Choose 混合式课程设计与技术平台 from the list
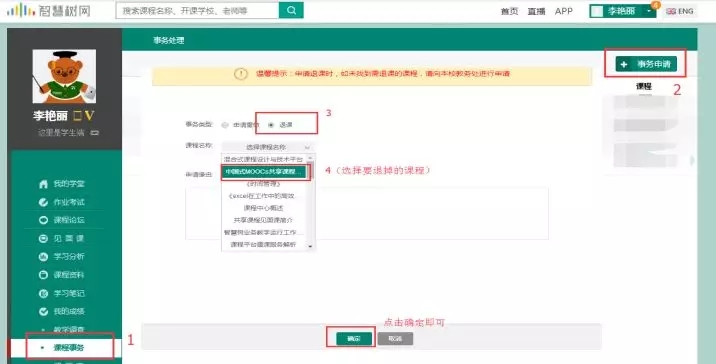This screenshot has height=364, width=716. 263,159
